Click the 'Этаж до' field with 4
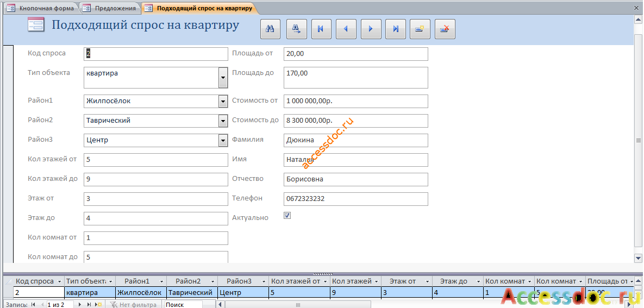This screenshot has width=644, height=308. click(155, 218)
